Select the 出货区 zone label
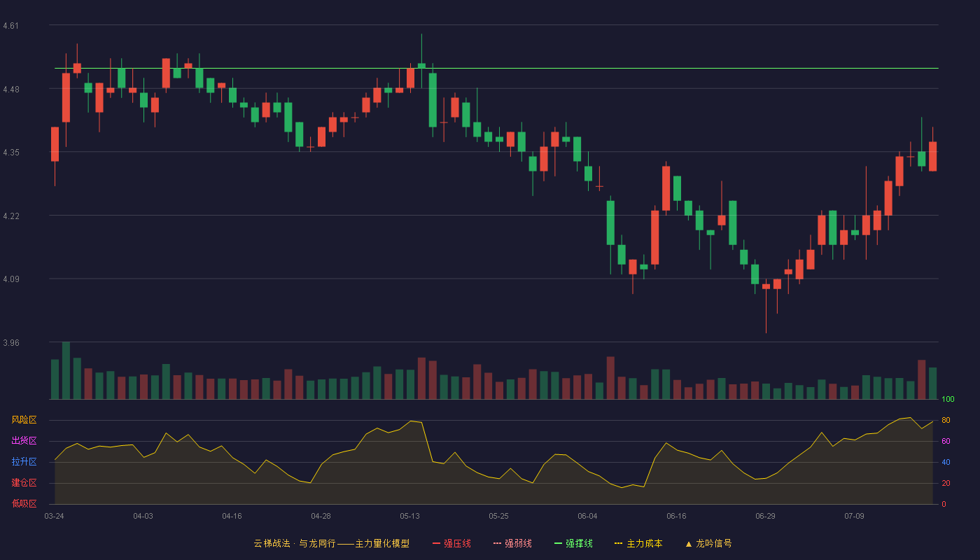 pos(24,441)
